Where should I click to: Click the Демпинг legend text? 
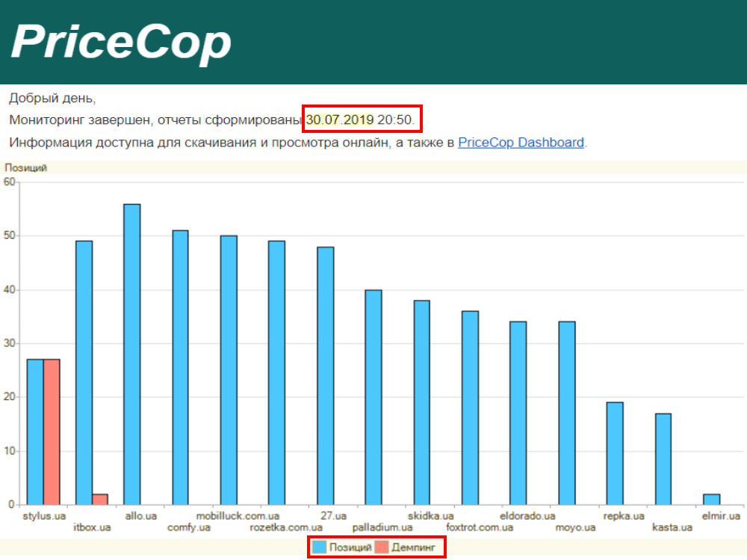coord(413,547)
